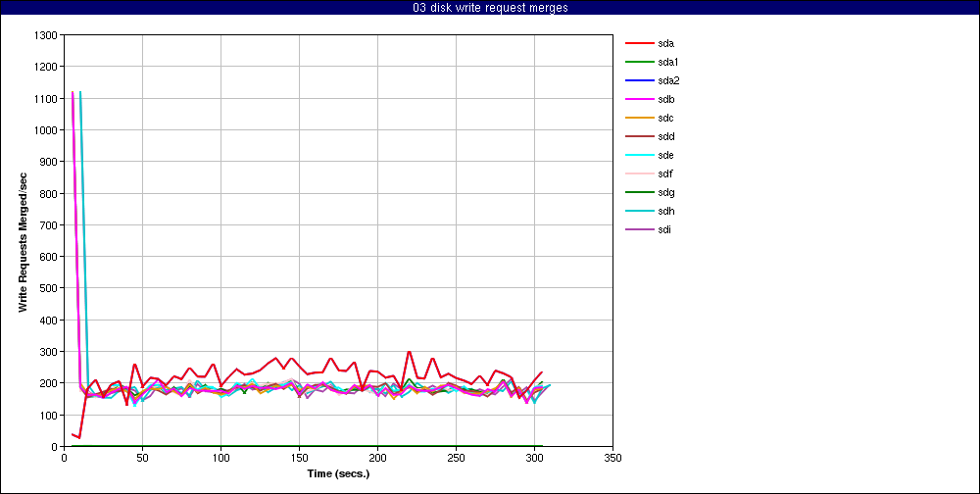Select the sde legend label
980x494 pixels.
666,155
